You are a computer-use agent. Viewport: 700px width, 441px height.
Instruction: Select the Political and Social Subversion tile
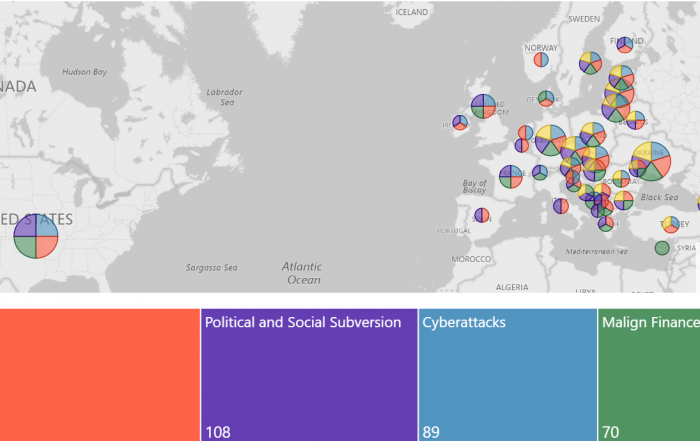tap(309, 375)
